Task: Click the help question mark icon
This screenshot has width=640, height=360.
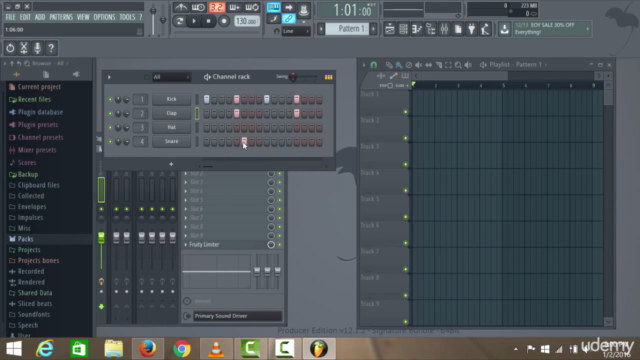Action: [x=51, y=48]
